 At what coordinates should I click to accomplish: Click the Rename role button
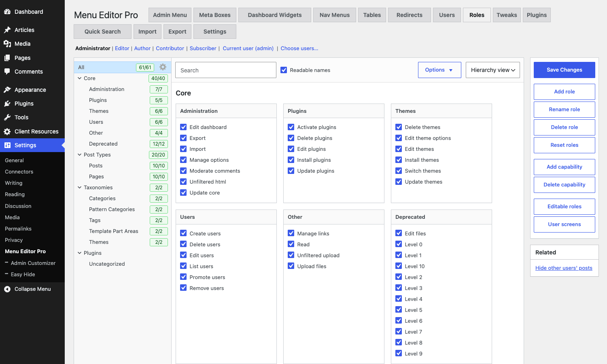pos(565,110)
